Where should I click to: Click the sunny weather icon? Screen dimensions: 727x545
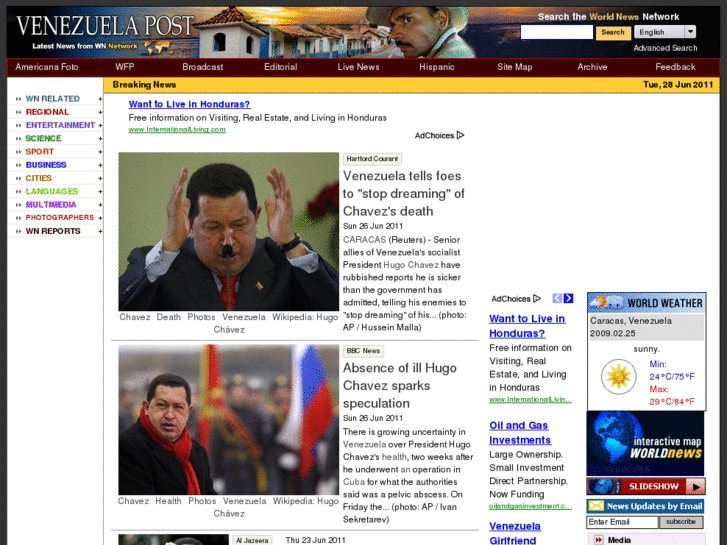pos(619,377)
